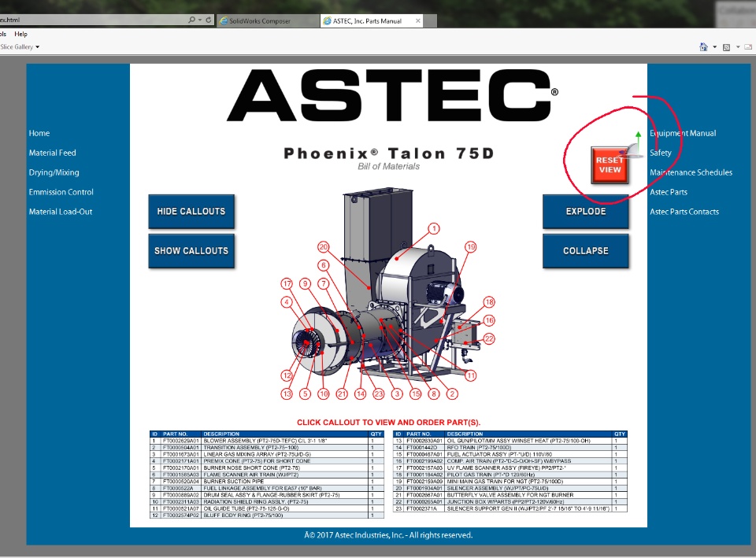Viewport: 756px width, 558px height.
Task: Select callout 12 on the diagram
Action: [287, 375]
